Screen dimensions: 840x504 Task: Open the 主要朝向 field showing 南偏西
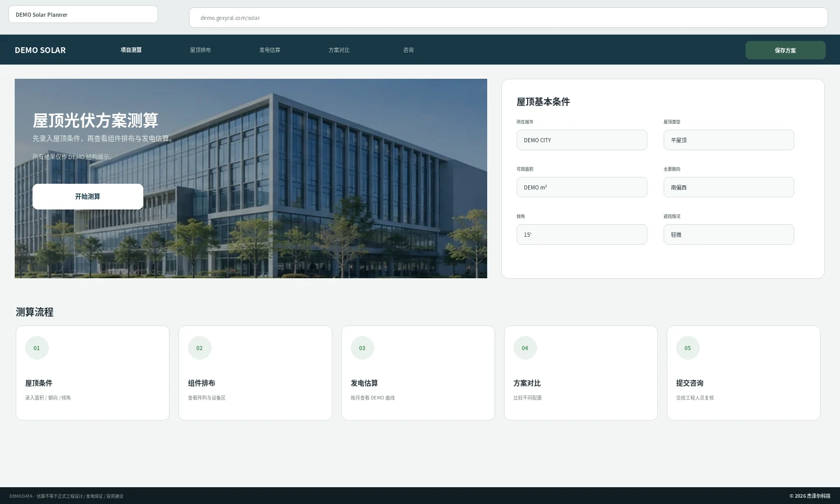(729, 187)
